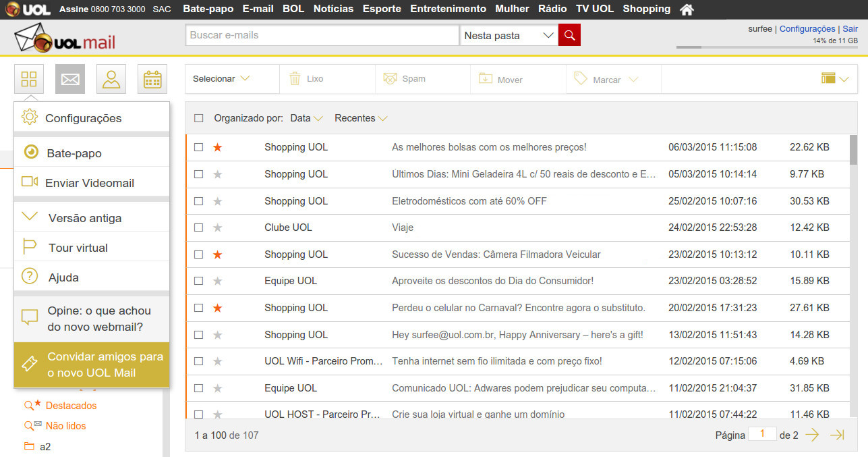The width and height of the screenshot is (868, 457).
Task: Expand the Marcar dropdown arrow
Action: [x=633, y=80]
